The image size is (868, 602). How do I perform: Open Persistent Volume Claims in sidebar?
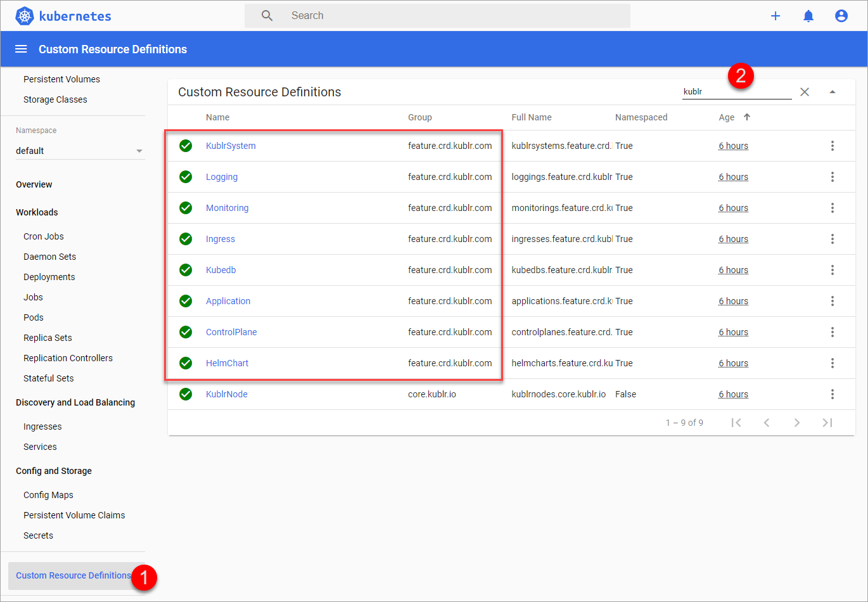pos(74,515)
